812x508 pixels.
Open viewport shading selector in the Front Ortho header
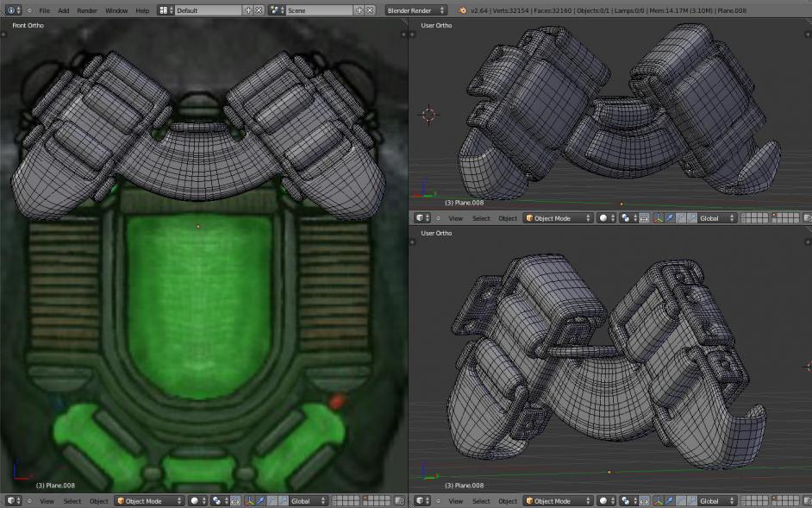coord(198,501)
